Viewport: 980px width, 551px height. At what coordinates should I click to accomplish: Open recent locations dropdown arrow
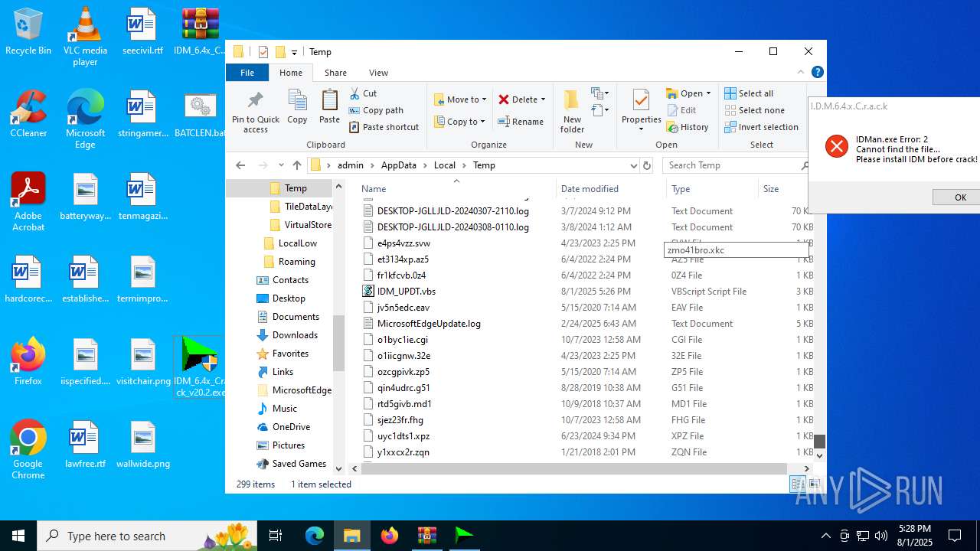pyautogui.click(x=281, y=165)
